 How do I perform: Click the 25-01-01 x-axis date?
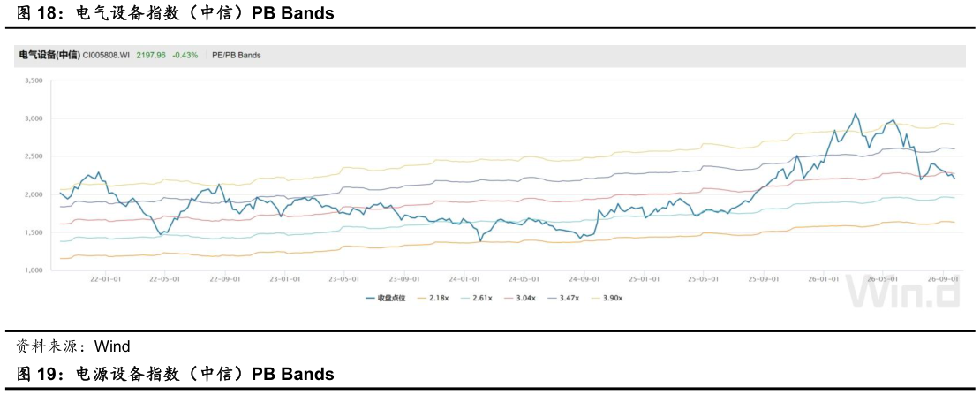645,279
